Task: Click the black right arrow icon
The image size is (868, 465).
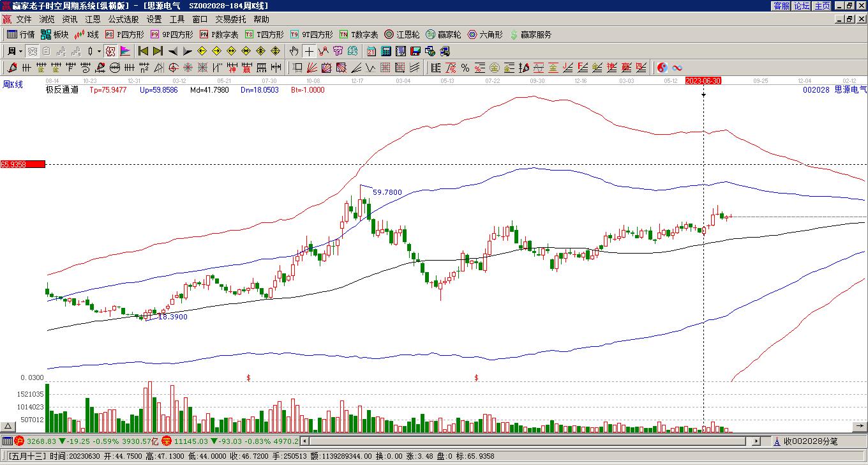Action: tap(188, 51)
